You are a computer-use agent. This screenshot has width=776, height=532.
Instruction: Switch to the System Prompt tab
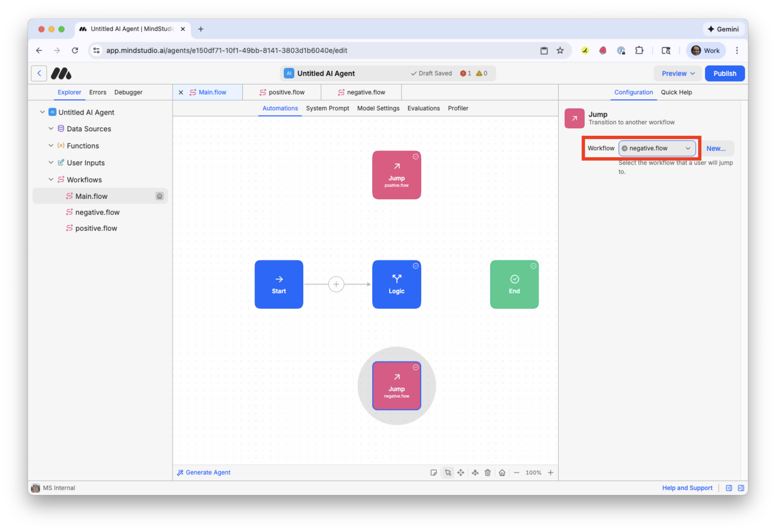tap(328, 108)
